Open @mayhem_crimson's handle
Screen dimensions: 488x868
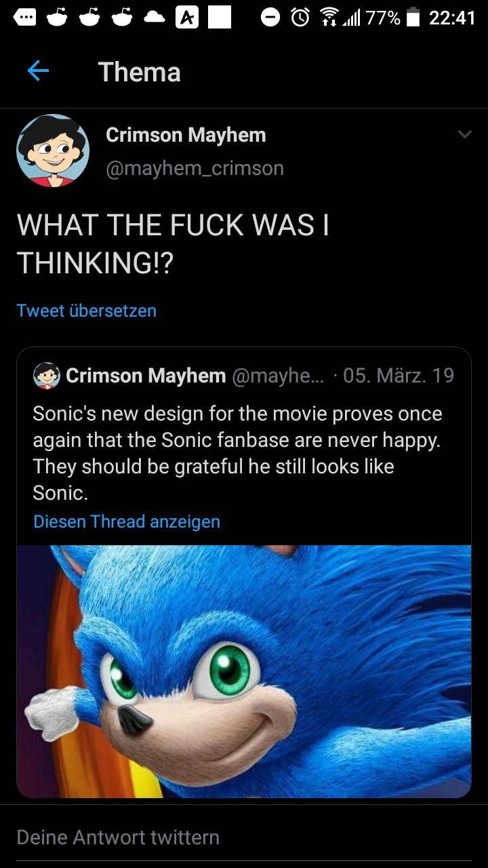[194, 169]
